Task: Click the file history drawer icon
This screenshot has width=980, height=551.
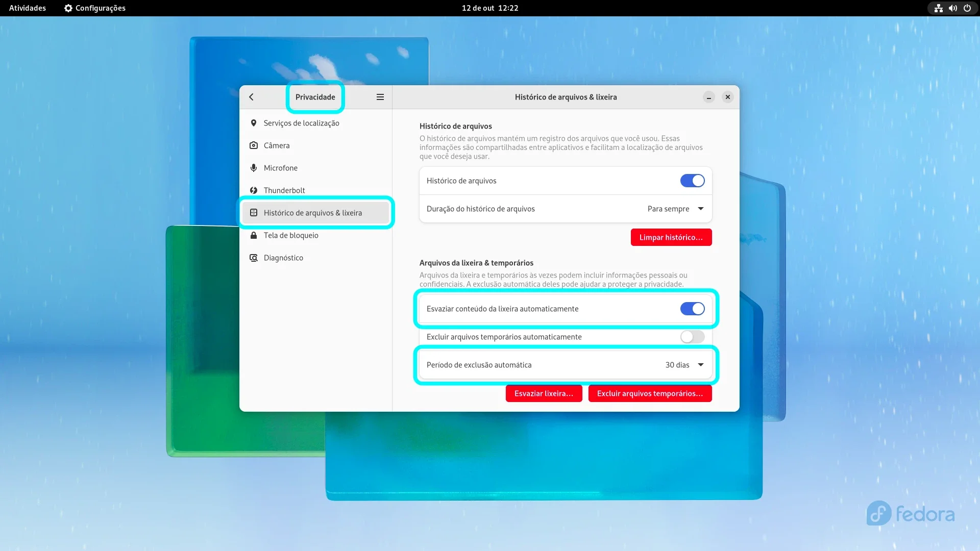Action: (x=254, y=213)
